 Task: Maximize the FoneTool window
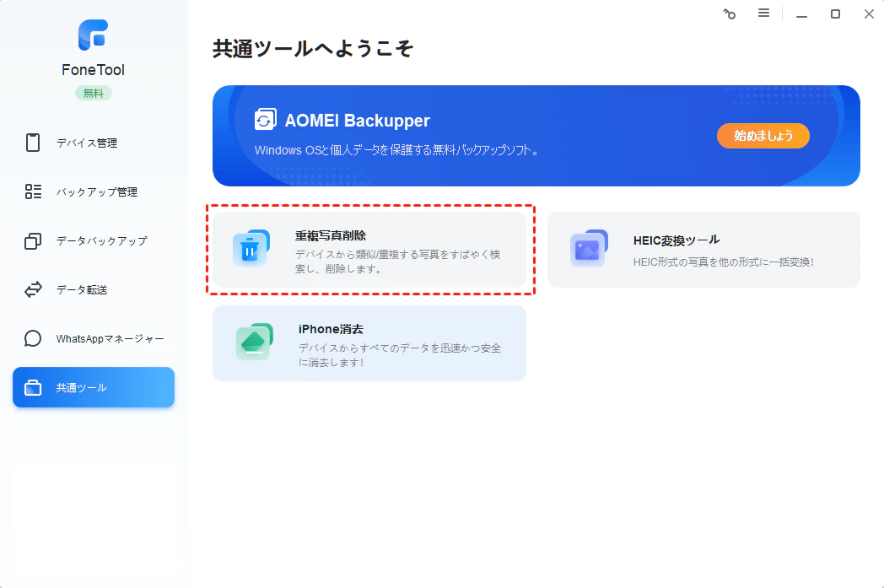coord(835,13)
